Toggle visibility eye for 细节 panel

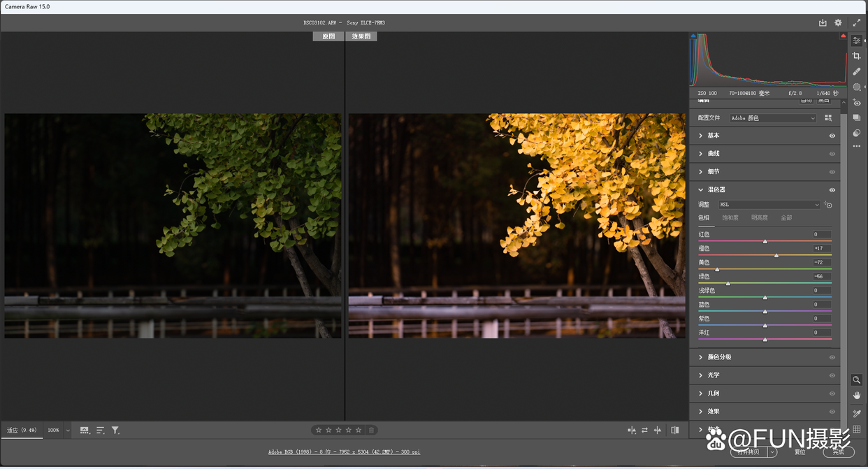coord(832,172)
